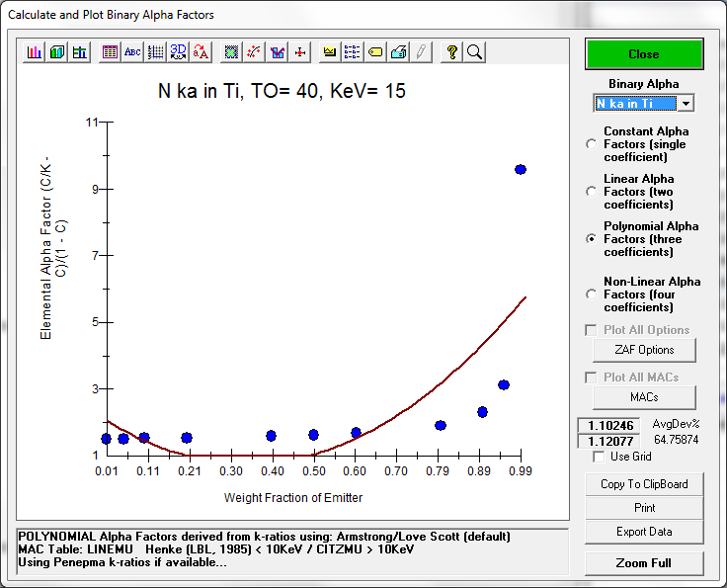727x588 pixels.
Task: Toggle the 3D view toolbar icon
Action: [178, 52]
